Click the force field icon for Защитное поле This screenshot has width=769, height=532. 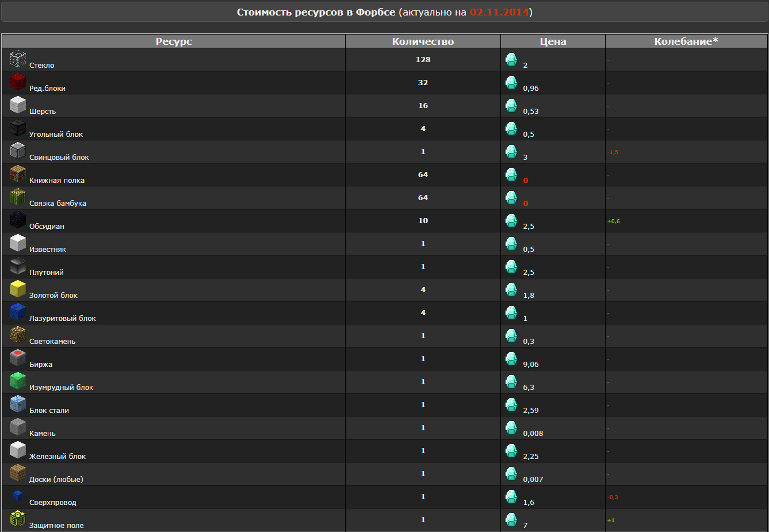pyautogui.click(x=18, y=519)
